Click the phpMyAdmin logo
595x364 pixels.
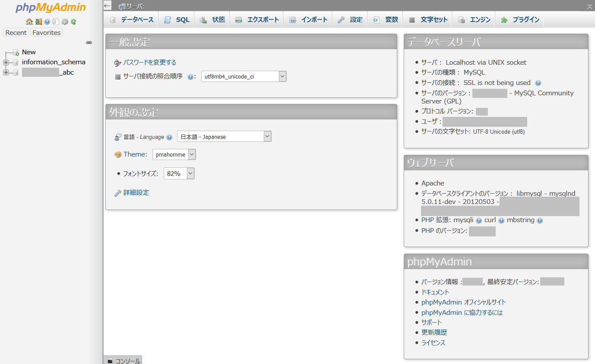click(51, 8)
